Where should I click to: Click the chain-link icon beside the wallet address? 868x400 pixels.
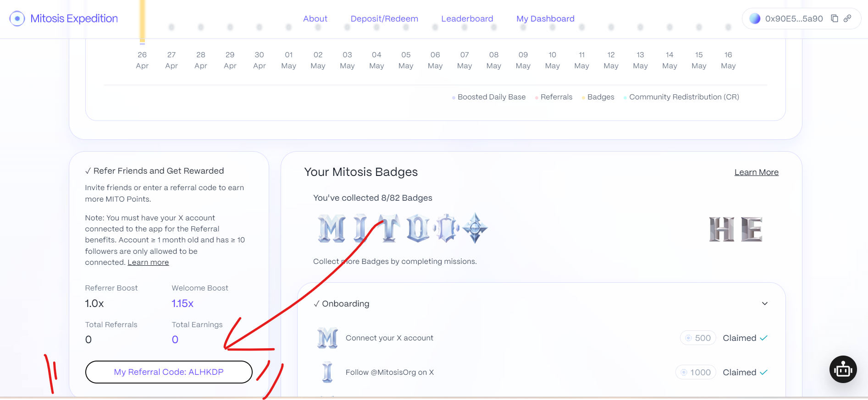[847, 18]
